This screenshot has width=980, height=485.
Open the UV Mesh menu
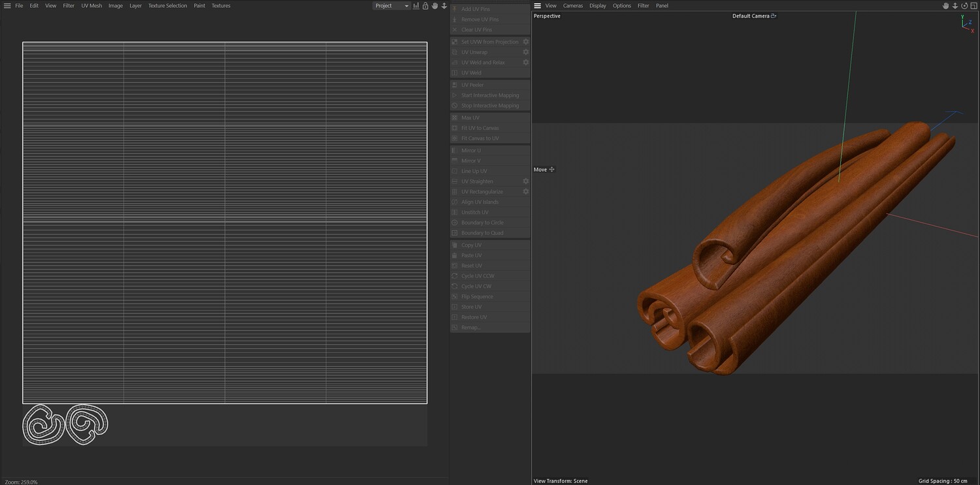tap(91, 6)
